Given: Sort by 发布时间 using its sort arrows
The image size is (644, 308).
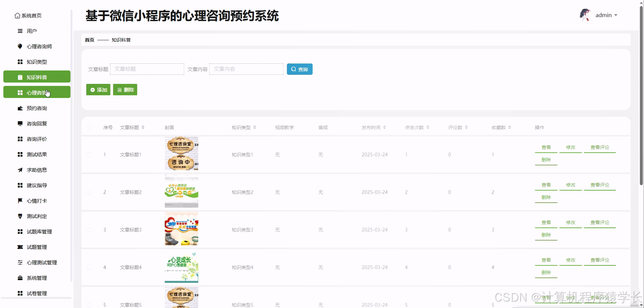Looking at the screenshot, I should pyautogui.click(x=384, y=127).
